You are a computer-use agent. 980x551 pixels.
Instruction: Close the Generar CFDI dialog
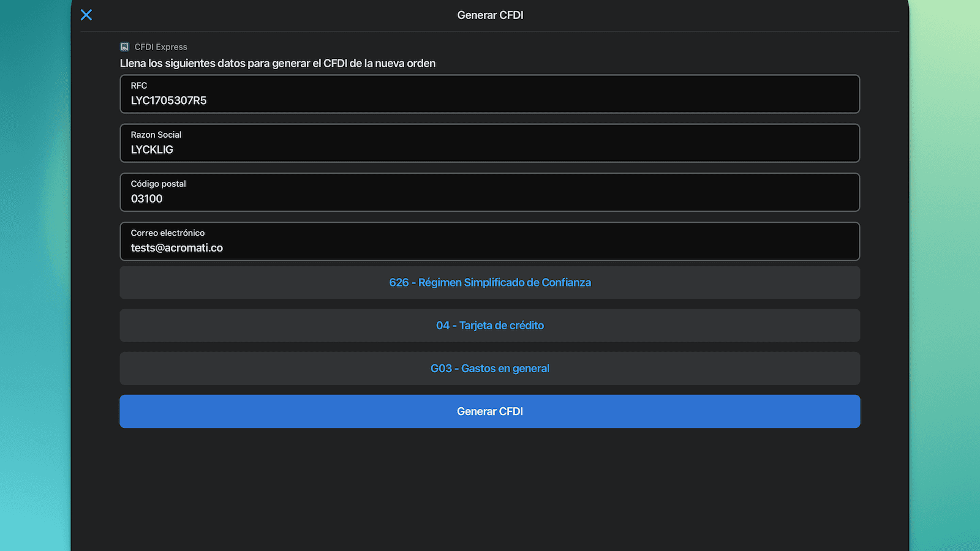86,15
